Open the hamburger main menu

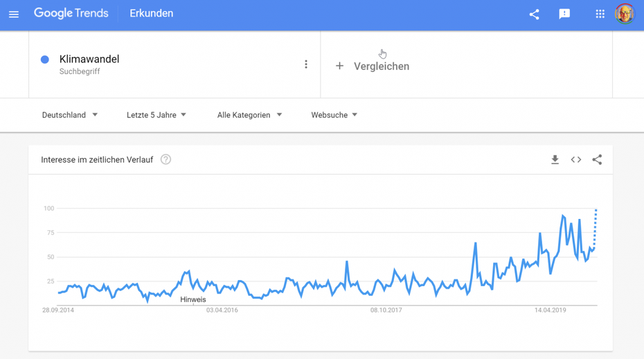click(x=14, y=15)
